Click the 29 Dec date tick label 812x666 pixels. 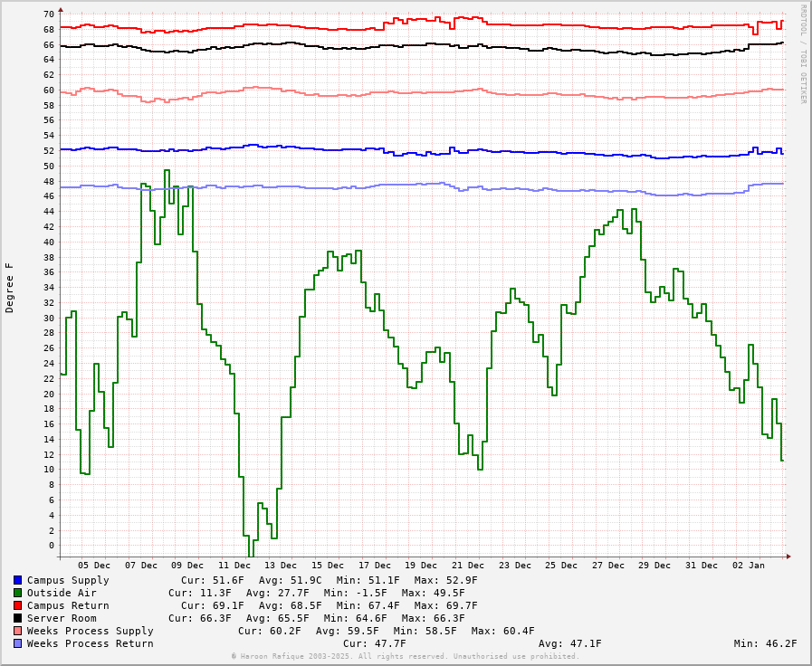coord(654,566)
